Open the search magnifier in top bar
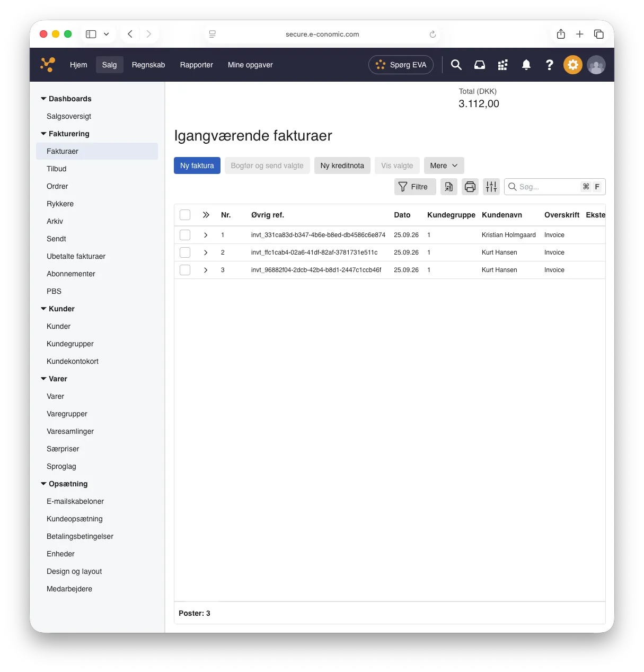644x672 pixels. click(x=456, y=65)
